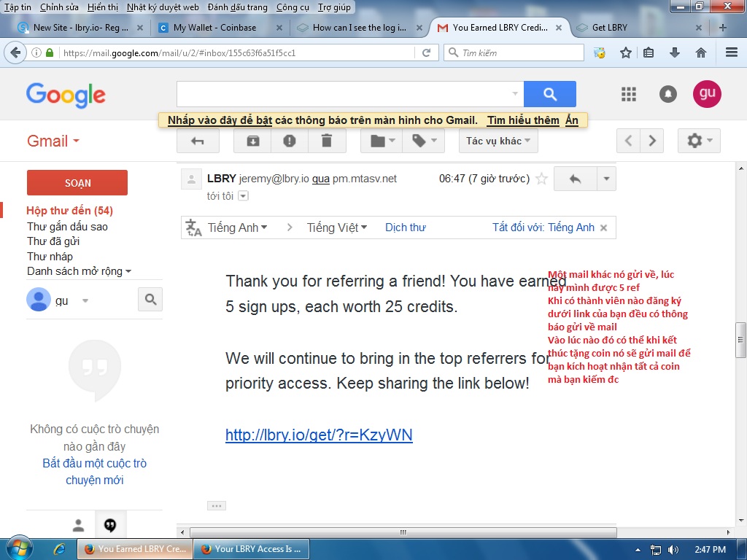Click the Firefox back button

pos(15,52)
